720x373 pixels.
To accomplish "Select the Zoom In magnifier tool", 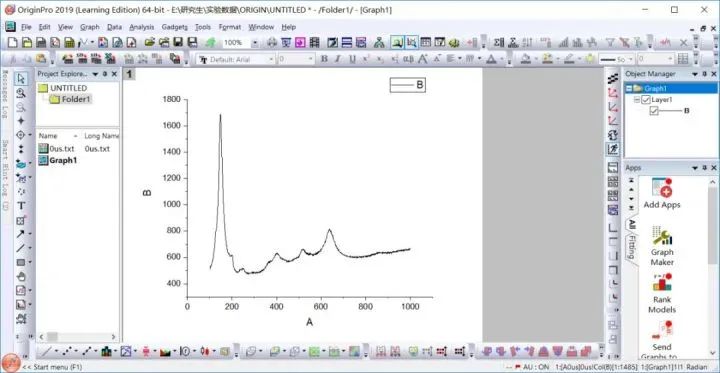I will 21,93.
